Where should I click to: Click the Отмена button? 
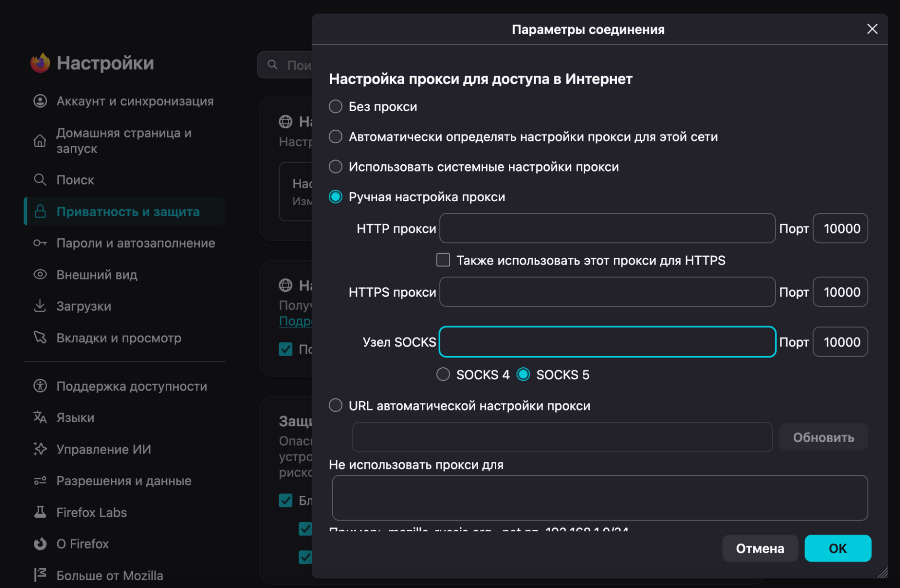click(760, 548)
